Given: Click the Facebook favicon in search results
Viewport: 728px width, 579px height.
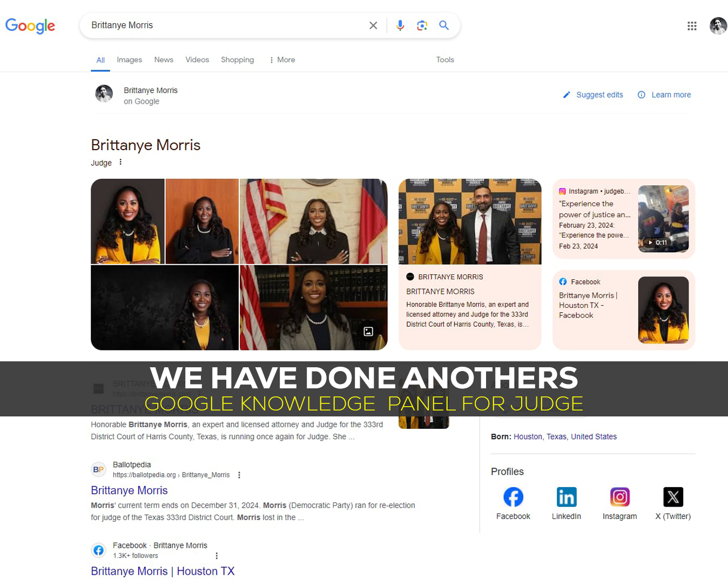Looking at the screenshot, I should click(98, 550).
